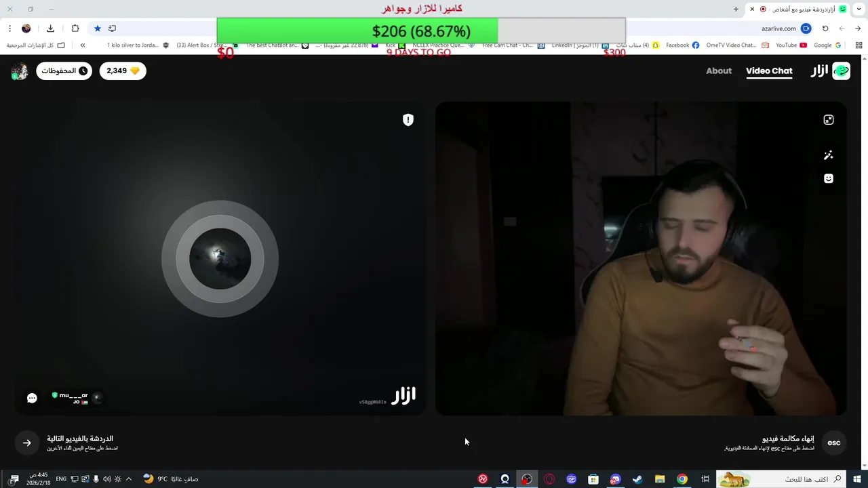This screenshot has height=488, width=868.
Task: Switch ENG input language
Action: tap(61, 479)
